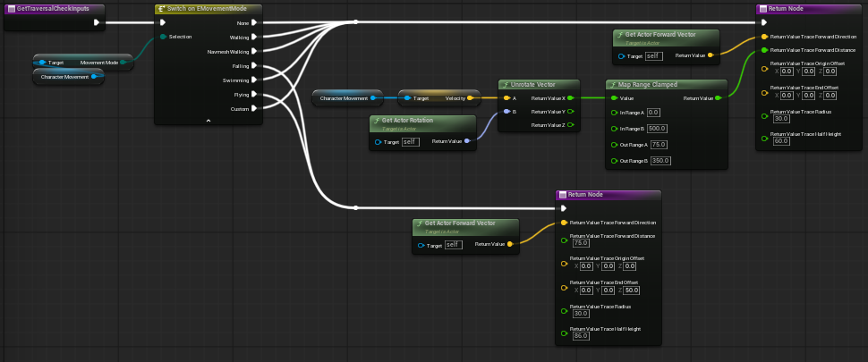Screen dimensions: 868x362
Task: Click Map Range Clamped Return Value pin
Action: (x=718, y=97)
